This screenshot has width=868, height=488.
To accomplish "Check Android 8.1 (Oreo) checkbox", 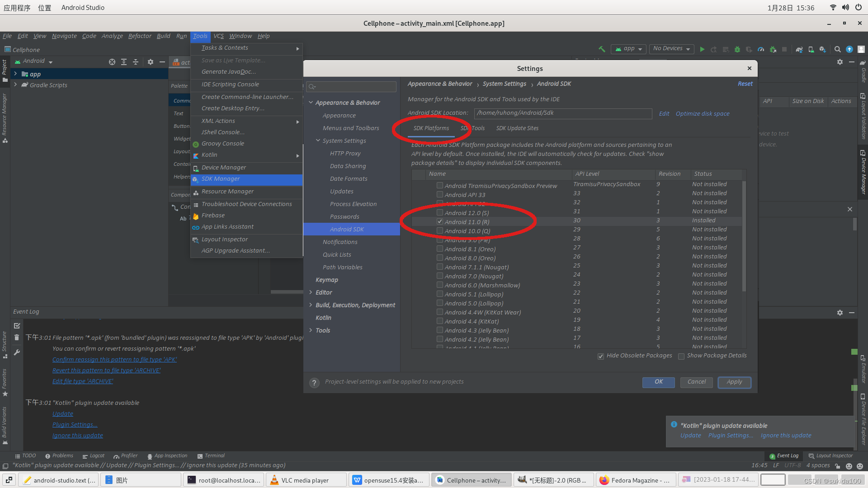I will 439,249.
